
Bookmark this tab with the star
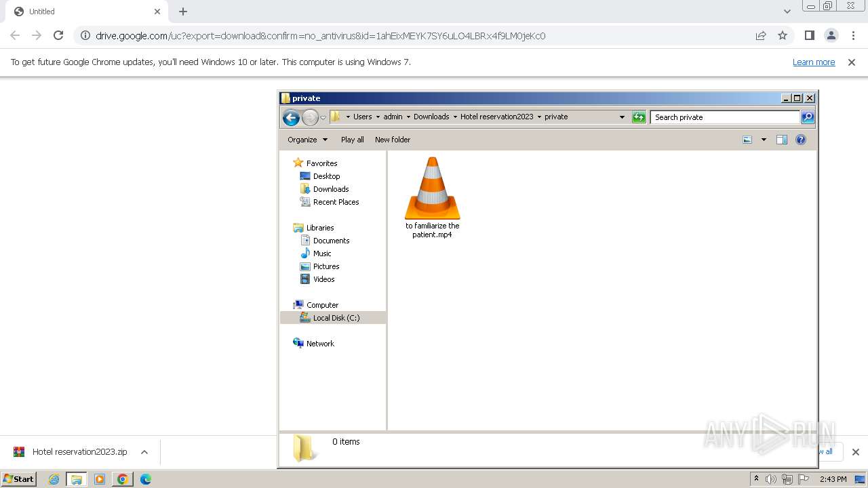[x=783, y=35]
